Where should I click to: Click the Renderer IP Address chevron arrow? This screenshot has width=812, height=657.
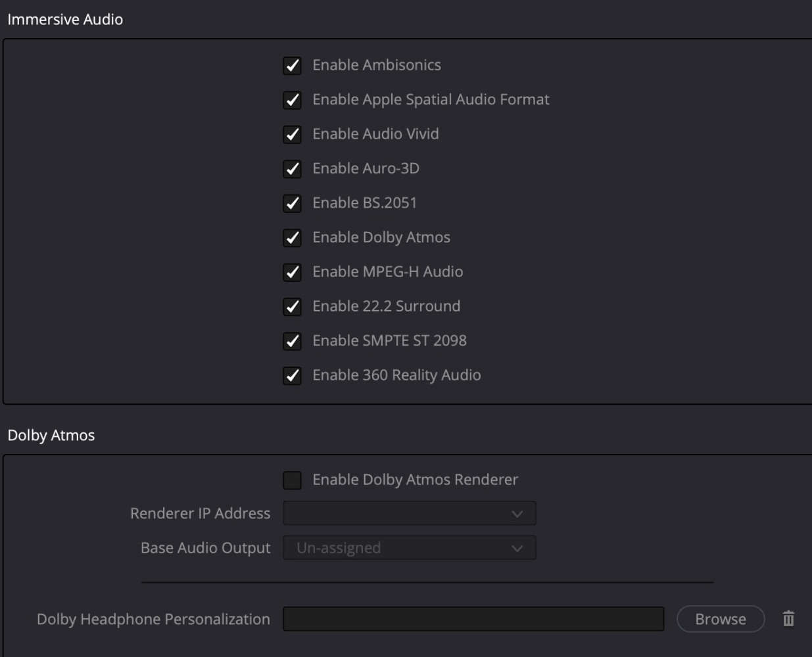click(x=517, y=514)
